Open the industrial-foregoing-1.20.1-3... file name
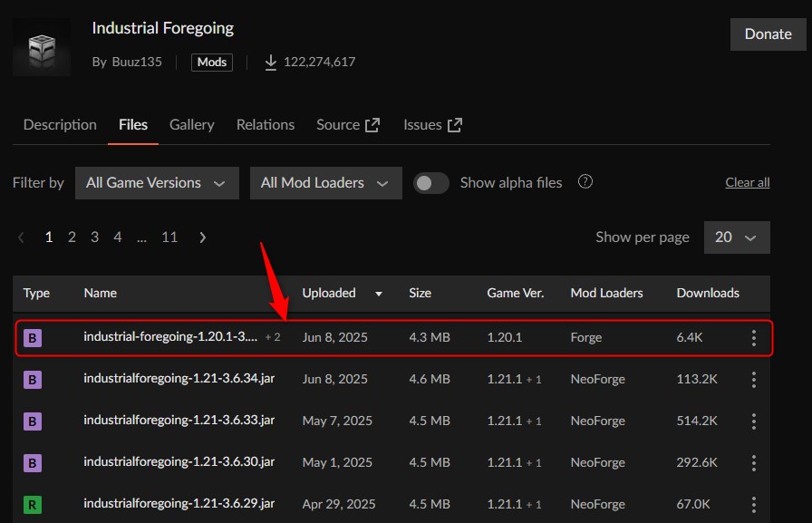 coord(170,337)
